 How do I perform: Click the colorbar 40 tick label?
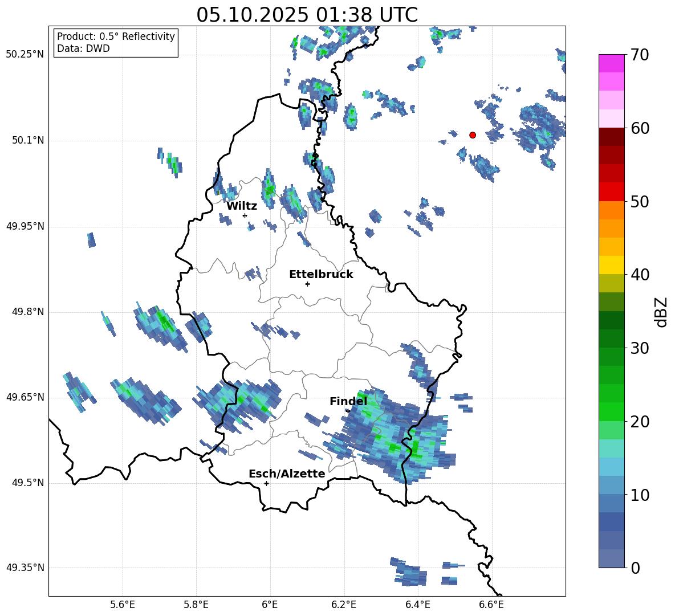coord(640,275)
